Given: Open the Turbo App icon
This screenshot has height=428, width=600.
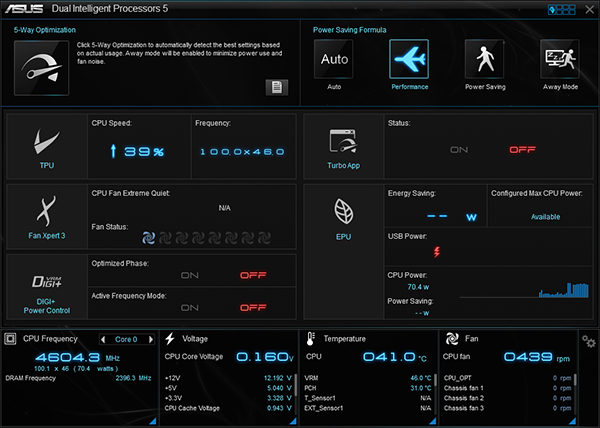Looking at the screenshot, I should coord(343,141).
